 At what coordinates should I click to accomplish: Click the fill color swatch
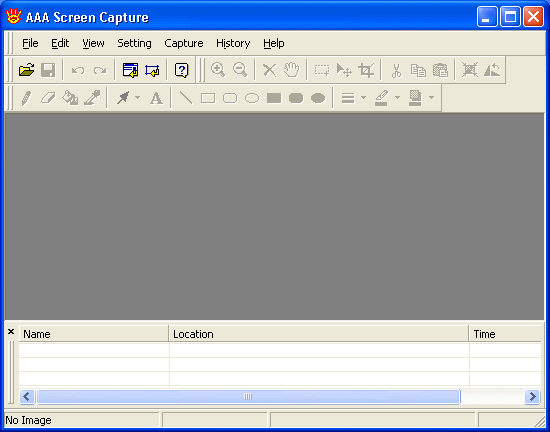(x=415, y=98)
